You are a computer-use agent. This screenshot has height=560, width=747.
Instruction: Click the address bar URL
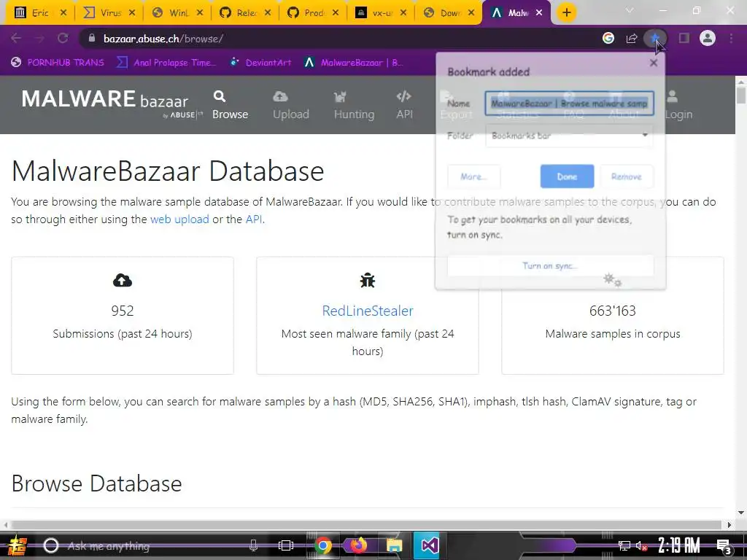[x=163, y=39]
